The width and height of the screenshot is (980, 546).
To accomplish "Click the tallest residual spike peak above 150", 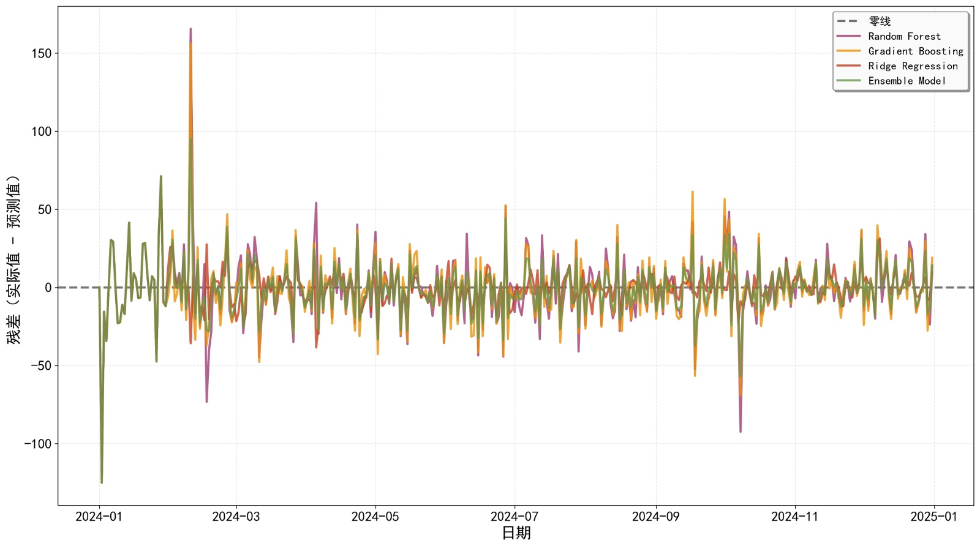I will (x=190, y=29).
